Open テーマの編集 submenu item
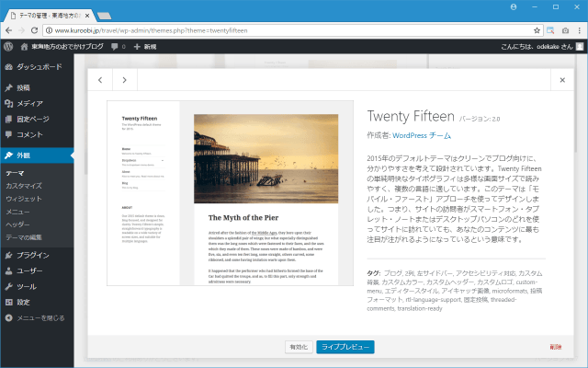The image size is (588, 368). pyautogui.click(x=24, y=237)
